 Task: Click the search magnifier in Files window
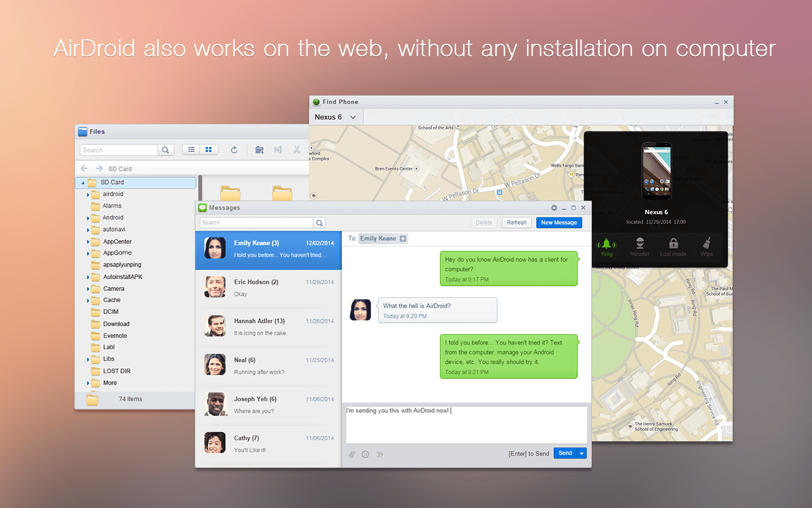click(166, 150)
